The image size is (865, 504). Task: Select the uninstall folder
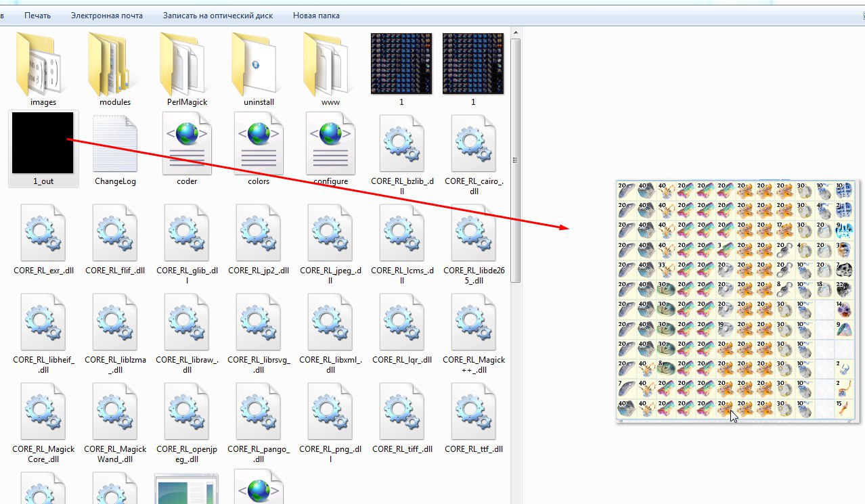pyautogui.click(x=259, y=70)
